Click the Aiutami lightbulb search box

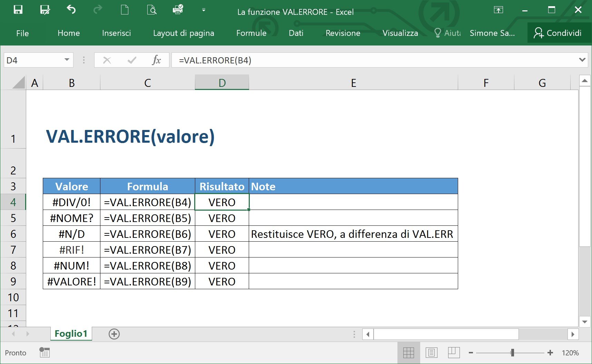(447, 33)
